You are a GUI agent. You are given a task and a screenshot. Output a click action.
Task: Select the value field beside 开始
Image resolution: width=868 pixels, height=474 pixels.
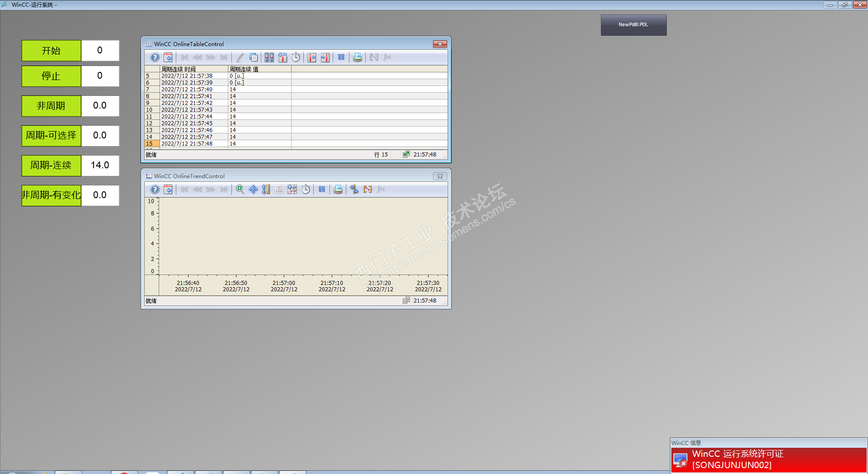pyautogui.click(x=100, y=51)
